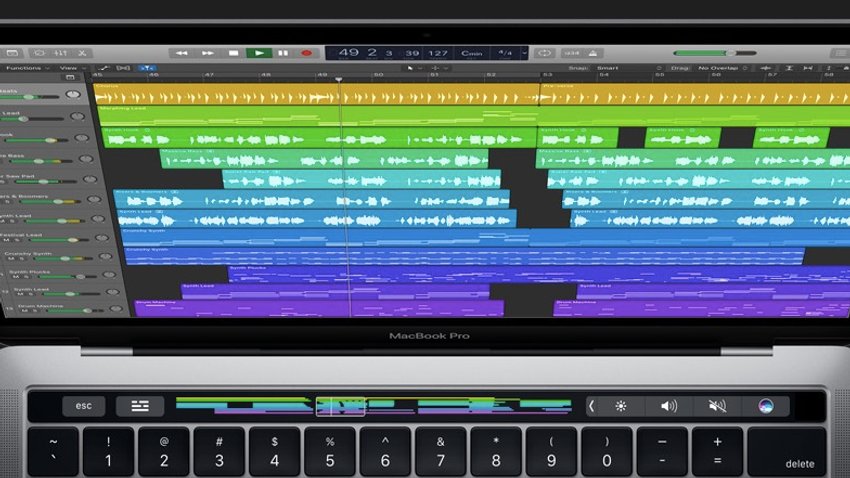This screenshot has height=478, width=850.
Task: Expand the Touch Bar Control Strip chevron
Action: click(591, 406)
